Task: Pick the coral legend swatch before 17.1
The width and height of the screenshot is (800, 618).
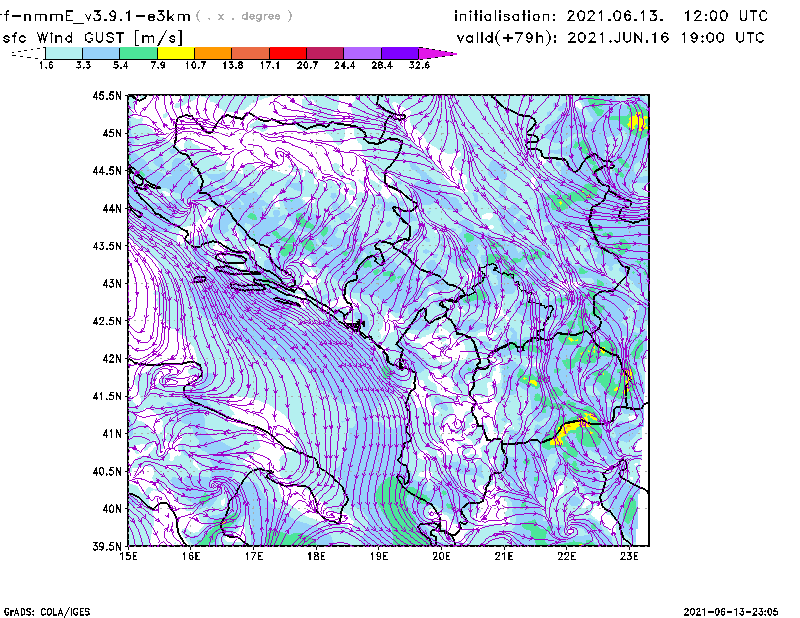Action: (251, 53)
